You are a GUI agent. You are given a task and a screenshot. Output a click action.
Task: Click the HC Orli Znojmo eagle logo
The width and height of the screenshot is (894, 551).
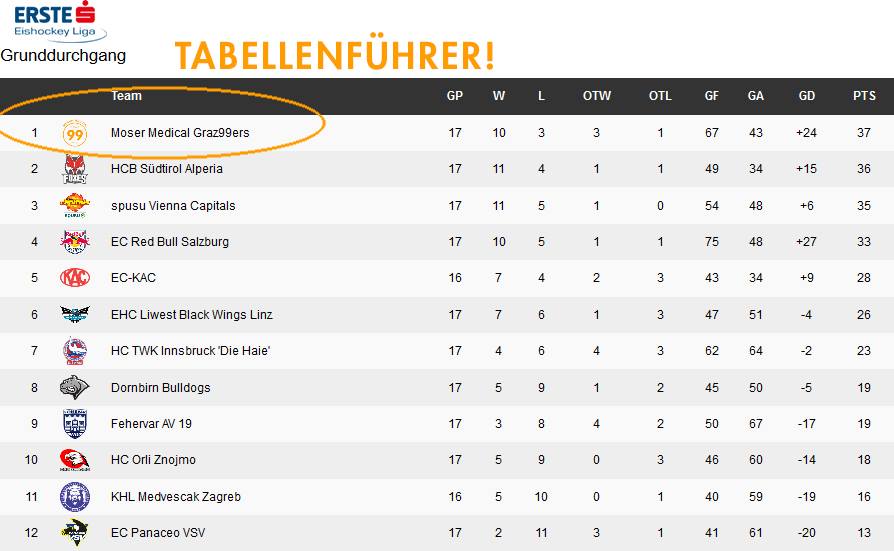[x=75, y=460]
